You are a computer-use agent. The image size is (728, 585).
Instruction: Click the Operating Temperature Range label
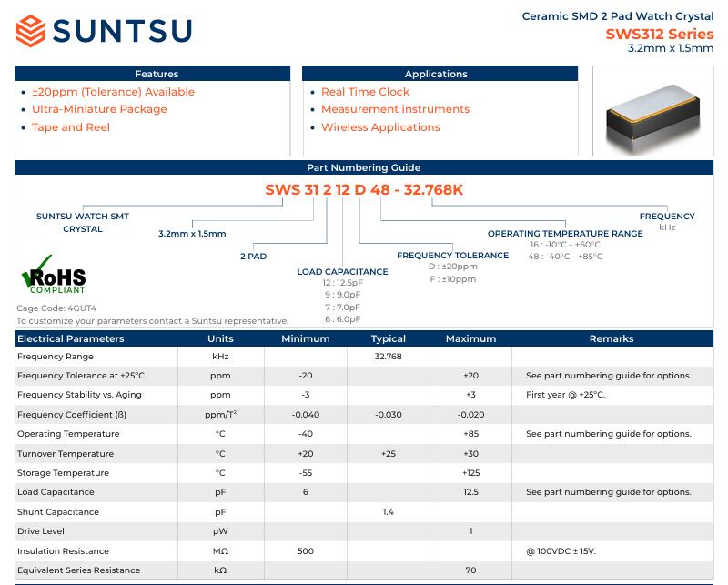point(564,234)
